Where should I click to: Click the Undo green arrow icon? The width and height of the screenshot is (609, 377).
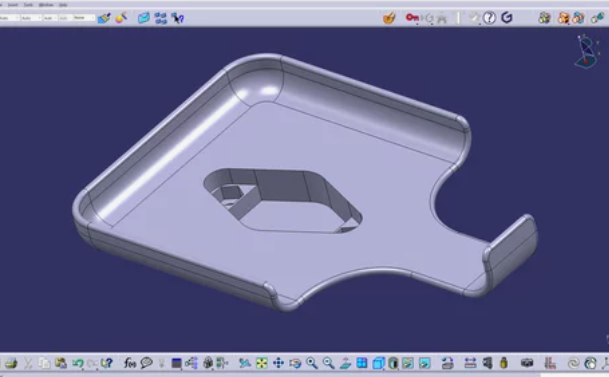click(x=78, y=363)
